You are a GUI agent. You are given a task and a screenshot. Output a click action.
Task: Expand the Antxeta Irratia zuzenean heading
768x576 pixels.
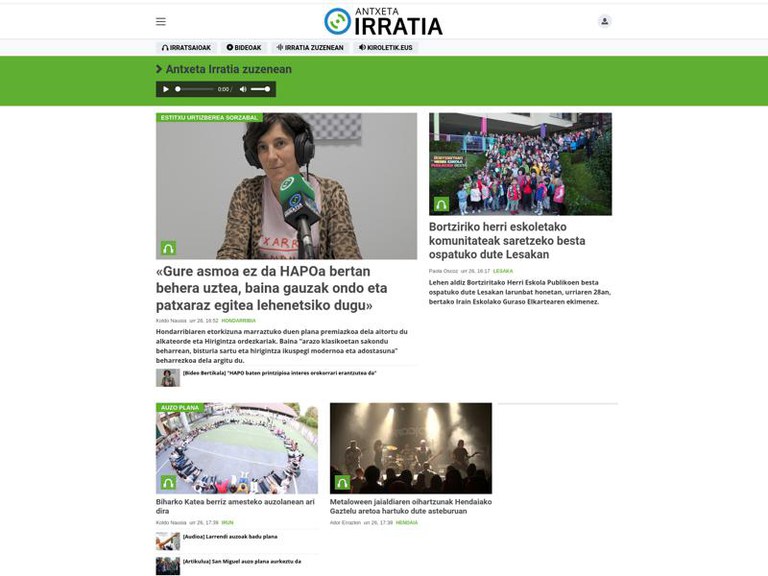pos(225,69)
